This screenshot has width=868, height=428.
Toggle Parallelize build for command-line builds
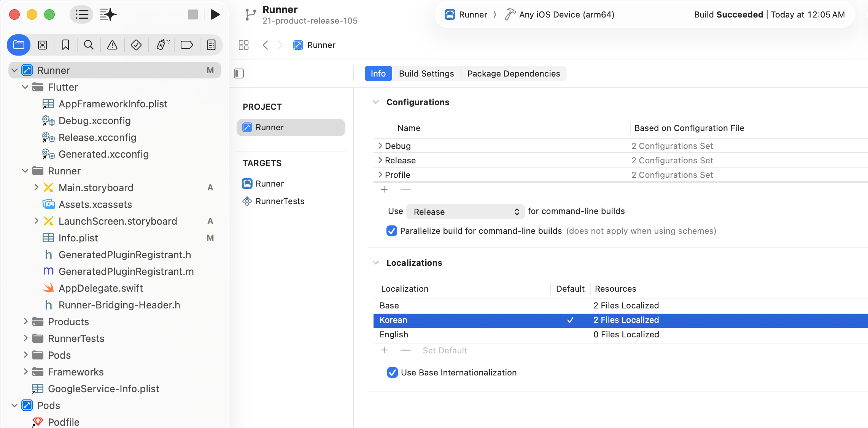[391, 231]
